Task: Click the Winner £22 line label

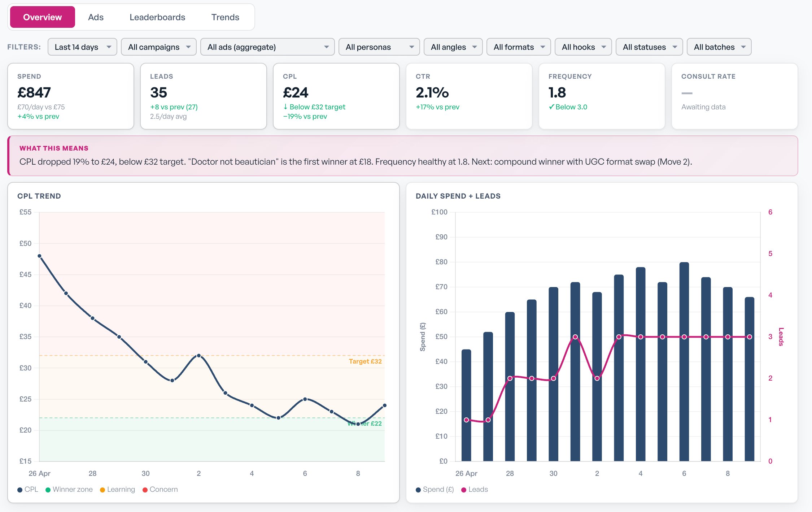Action: 364,424
